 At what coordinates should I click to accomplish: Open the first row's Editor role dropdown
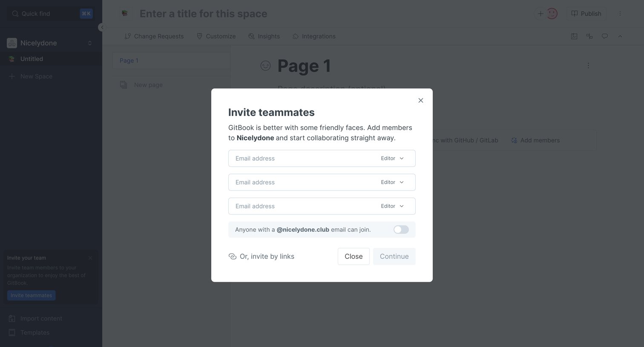point(392,159)
